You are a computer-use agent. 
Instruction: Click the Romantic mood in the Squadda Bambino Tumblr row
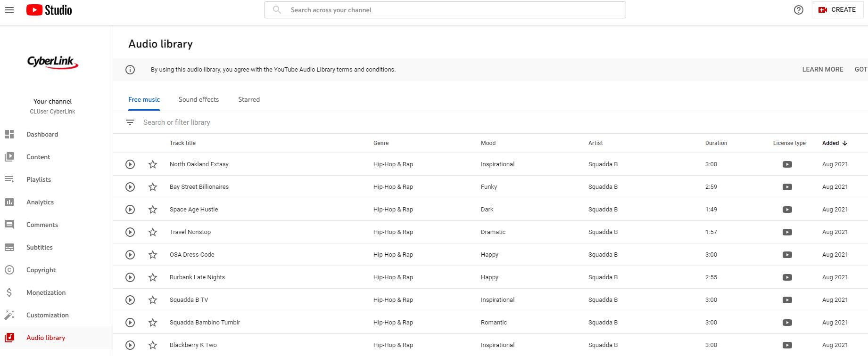pos(494,323)
